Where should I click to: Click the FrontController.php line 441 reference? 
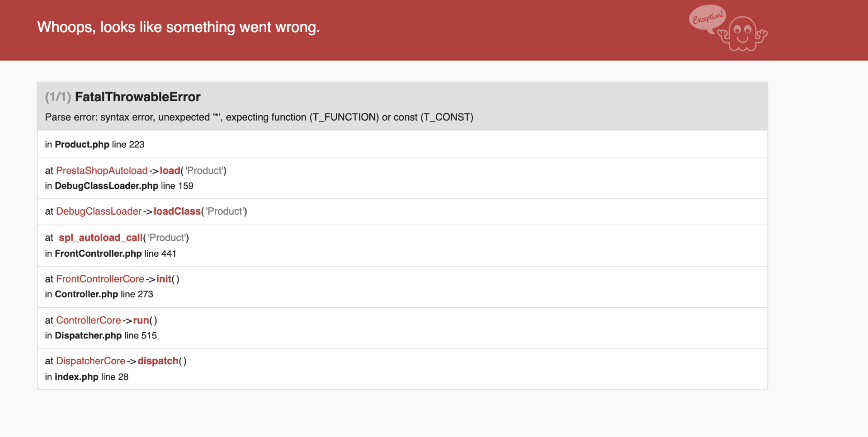110,254
